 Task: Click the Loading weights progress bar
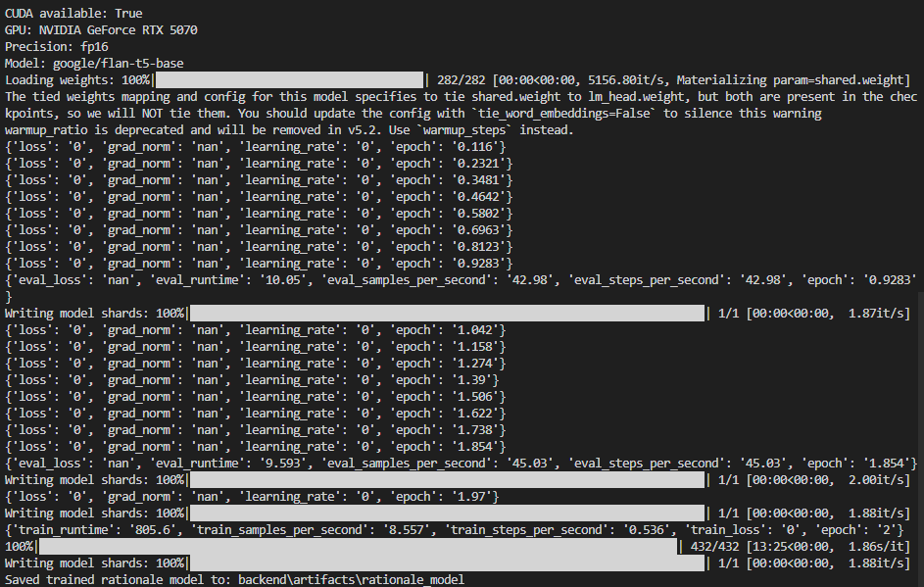pos(289,80)
